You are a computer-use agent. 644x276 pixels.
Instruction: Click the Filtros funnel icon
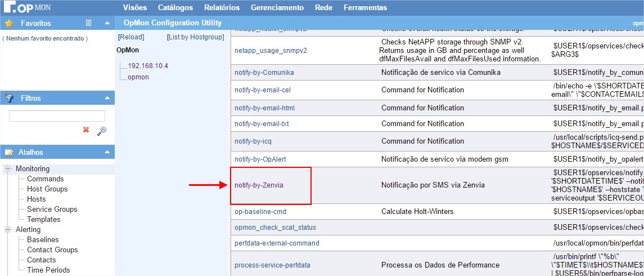click(x=8, y=98)
